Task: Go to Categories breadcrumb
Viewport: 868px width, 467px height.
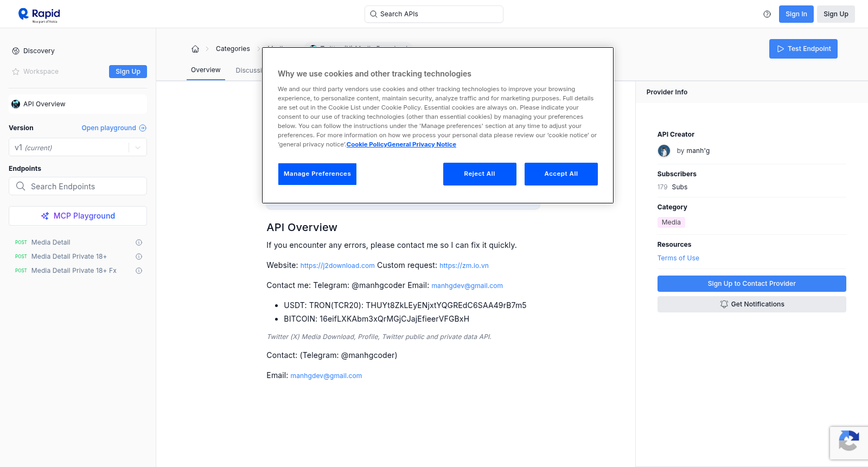Action: tap(233, 49)
